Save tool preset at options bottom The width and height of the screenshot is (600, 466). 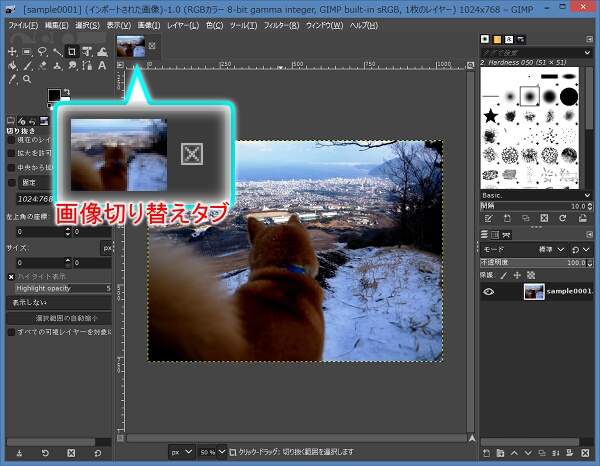19,453
